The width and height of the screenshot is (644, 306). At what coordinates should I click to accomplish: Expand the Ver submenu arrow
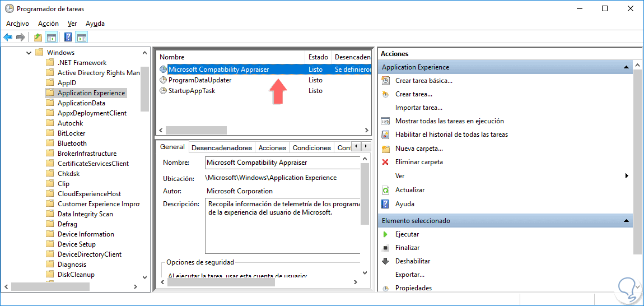point(627,175)
